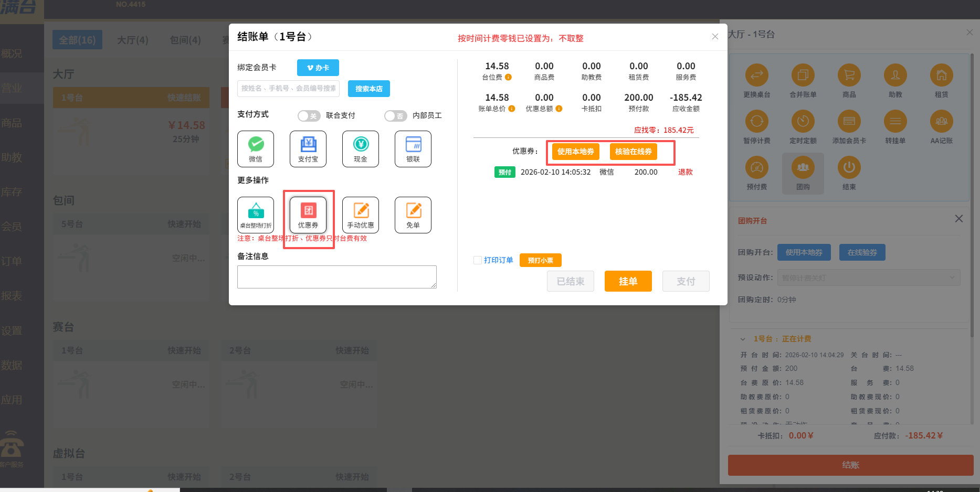Check the print order (打印订单) checkbox
The image size is (980, 492).
[x=478, y=260]
